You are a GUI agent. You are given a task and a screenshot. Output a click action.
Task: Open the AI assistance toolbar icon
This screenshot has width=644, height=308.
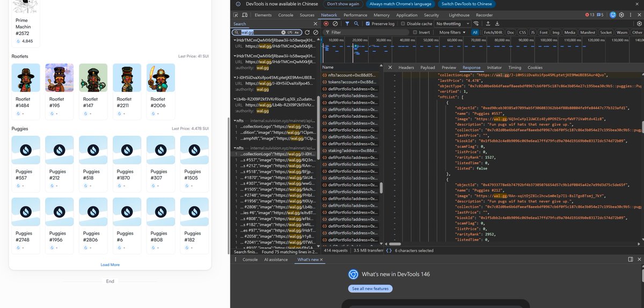pyautogui.click(x=612, y=15)
